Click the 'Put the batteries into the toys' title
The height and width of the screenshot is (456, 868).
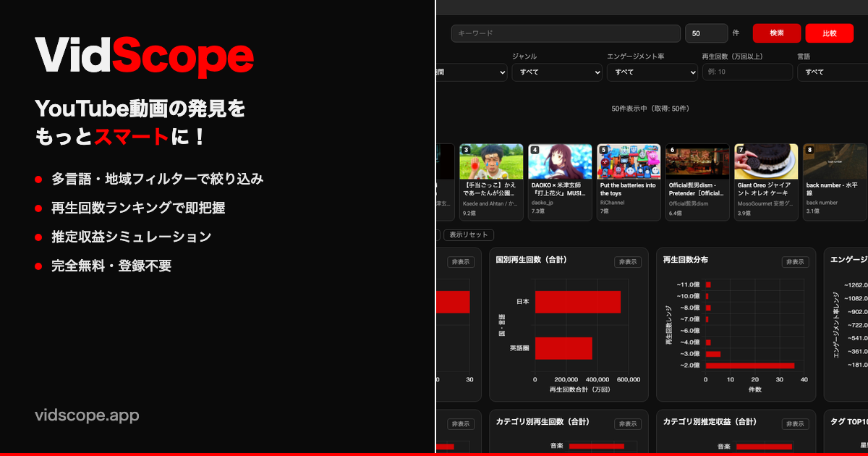pyautogui.click(x=628, y=190)
